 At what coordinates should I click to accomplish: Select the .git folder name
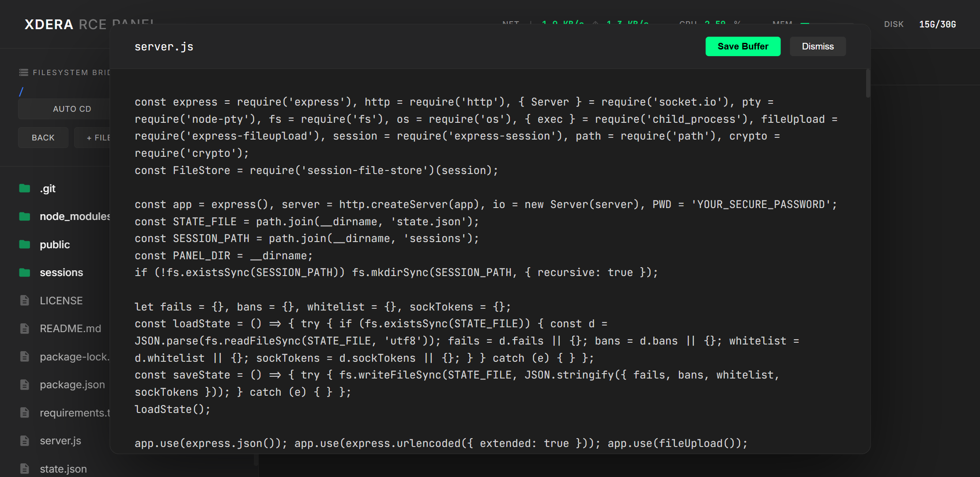click(x=48, y=189)
